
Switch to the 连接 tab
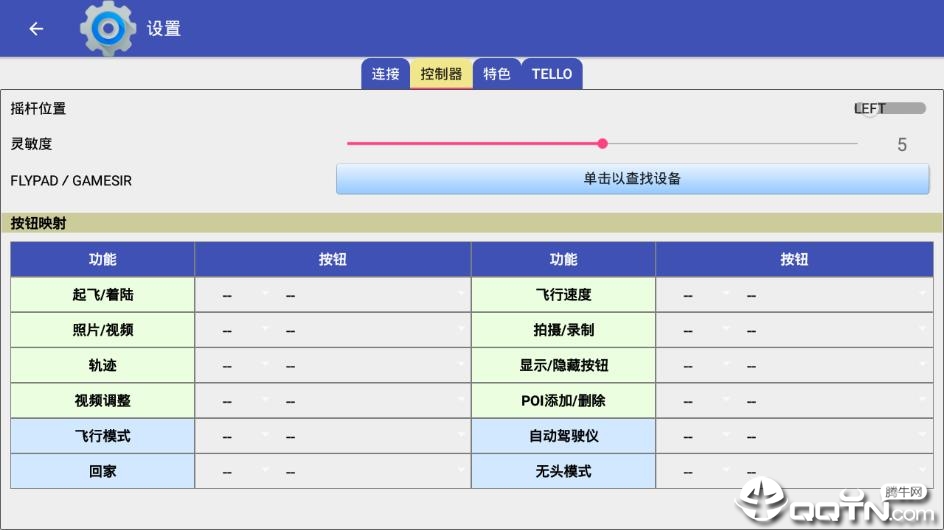pyautogui.click(x=385, y=74)
